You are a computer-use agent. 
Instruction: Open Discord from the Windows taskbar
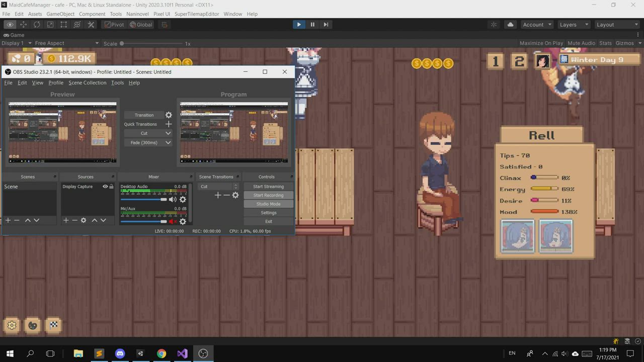(120, 353)
